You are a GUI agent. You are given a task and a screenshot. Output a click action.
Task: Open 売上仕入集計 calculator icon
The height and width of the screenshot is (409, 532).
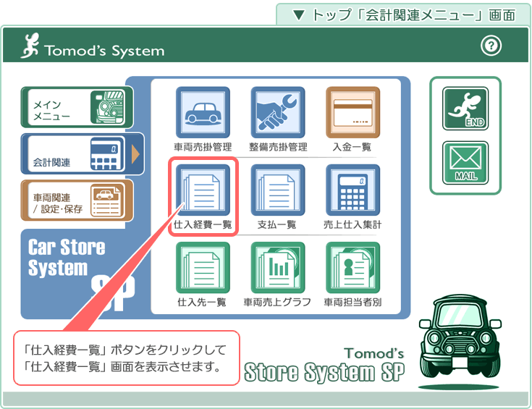point(353,190)
